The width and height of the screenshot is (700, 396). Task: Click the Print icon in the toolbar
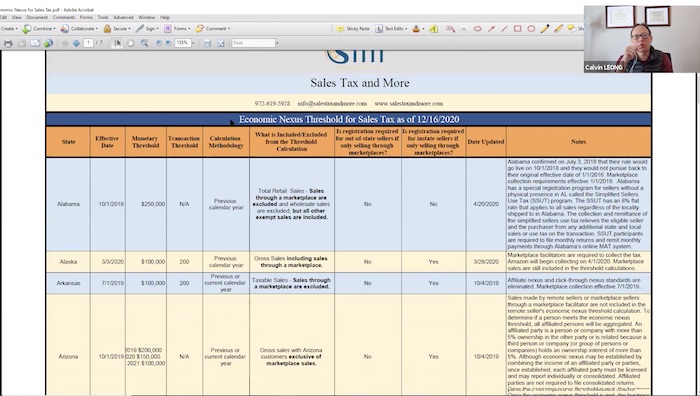coord(8,43)
